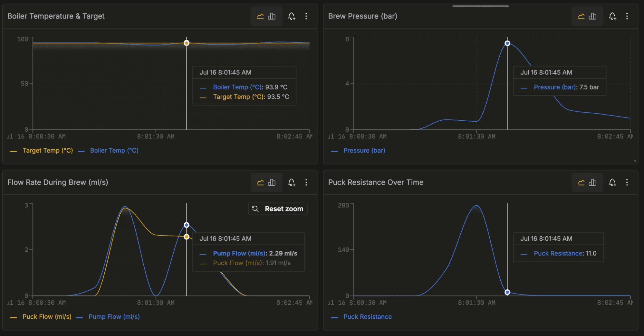Create alert for Boiler Temperature & Target panel

pos(292,16)
